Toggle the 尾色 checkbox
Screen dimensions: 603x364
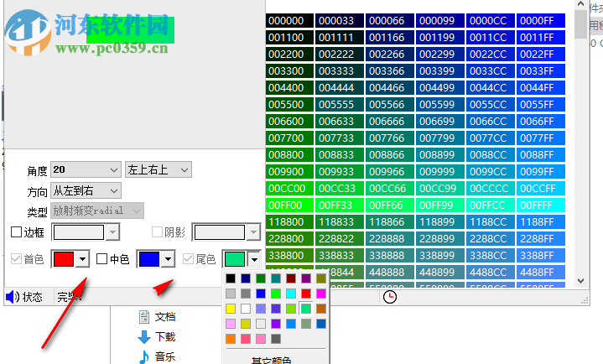(188, 259)
